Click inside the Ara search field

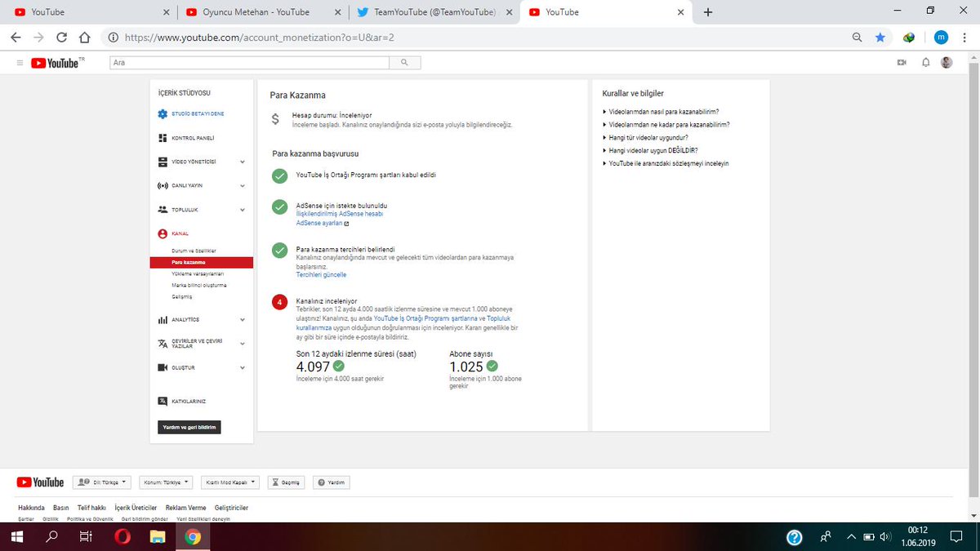pyautogui.click(x=249, y=62)
